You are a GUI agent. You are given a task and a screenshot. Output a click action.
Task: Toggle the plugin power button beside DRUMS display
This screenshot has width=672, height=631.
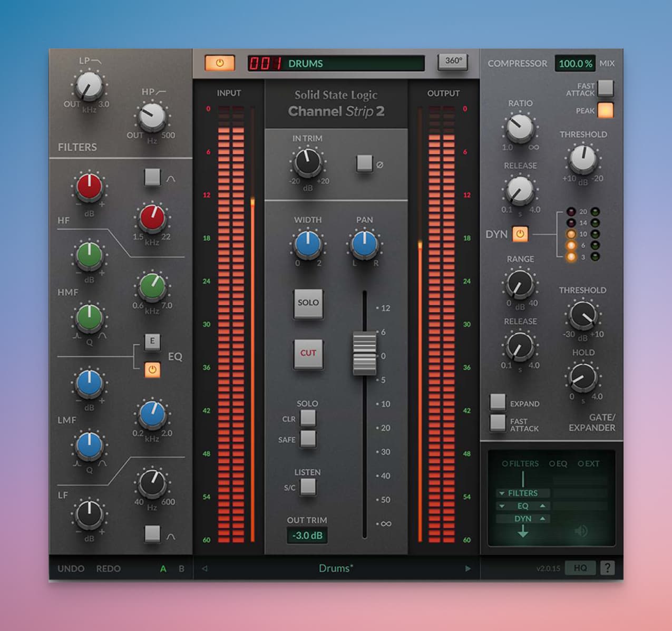[x=220, y=63]
